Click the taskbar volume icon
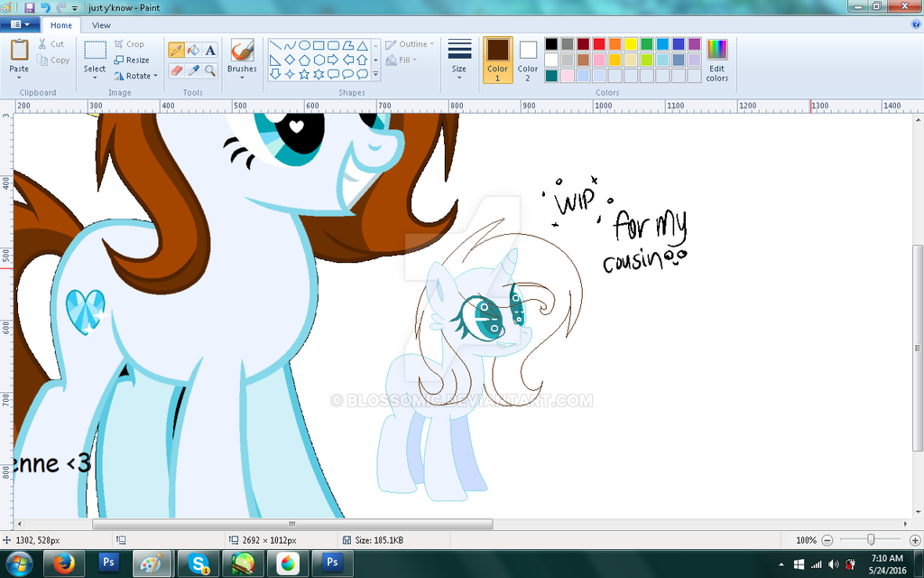Viewport: 924px width, 578px height. (x=833, y=564)
